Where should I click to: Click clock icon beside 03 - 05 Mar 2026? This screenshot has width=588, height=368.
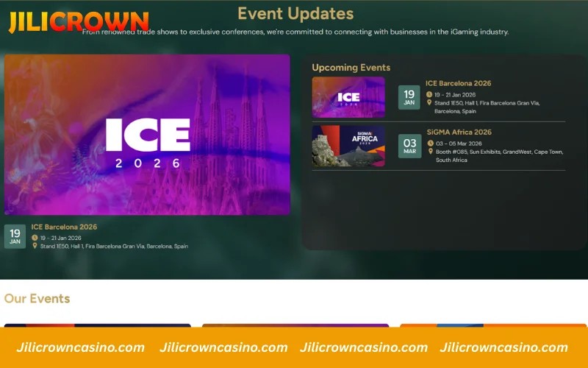[x=431, y=143]
